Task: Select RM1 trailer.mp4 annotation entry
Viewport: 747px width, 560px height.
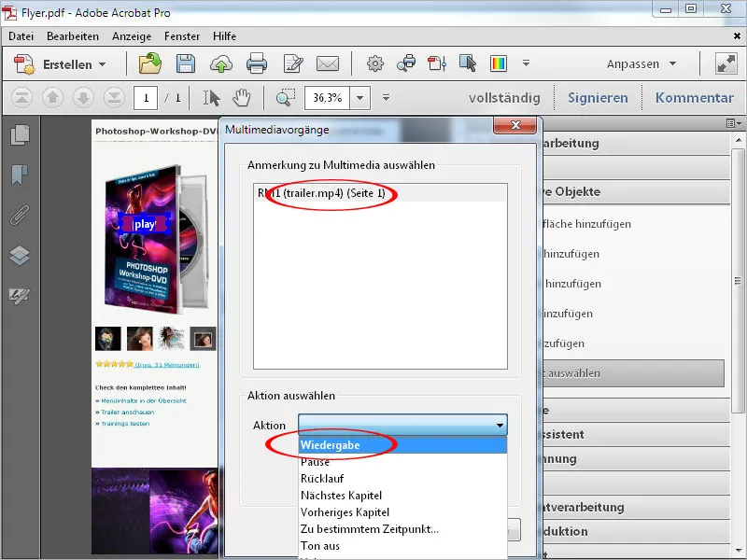Action: [380, 193]
